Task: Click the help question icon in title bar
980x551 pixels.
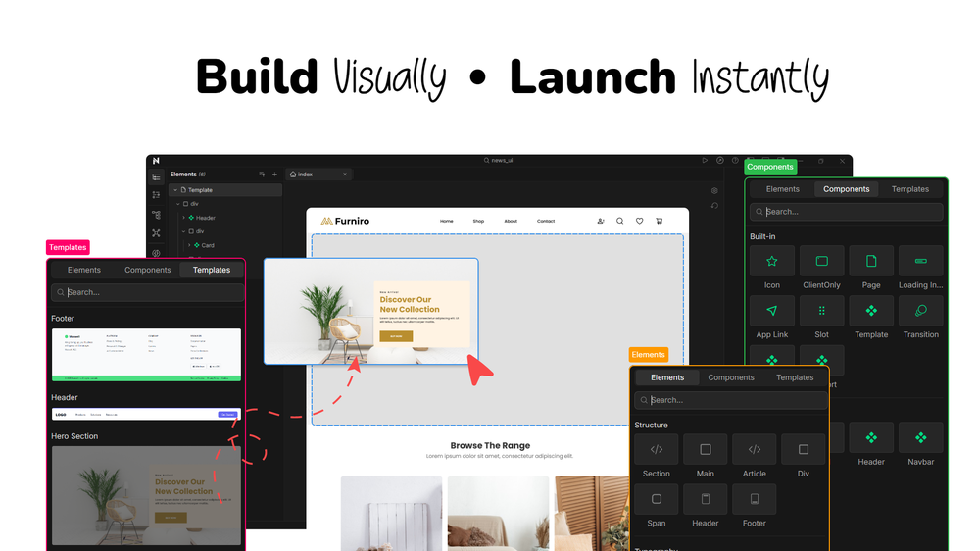Action: [x=735, y=161]
